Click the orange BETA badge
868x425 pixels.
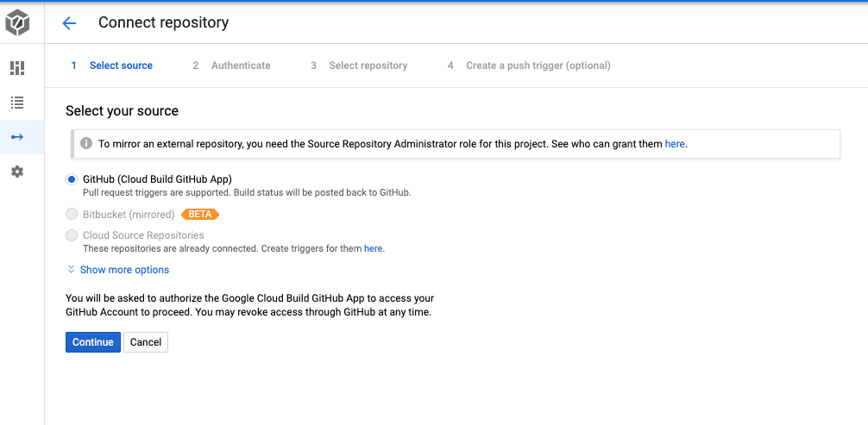199,214
